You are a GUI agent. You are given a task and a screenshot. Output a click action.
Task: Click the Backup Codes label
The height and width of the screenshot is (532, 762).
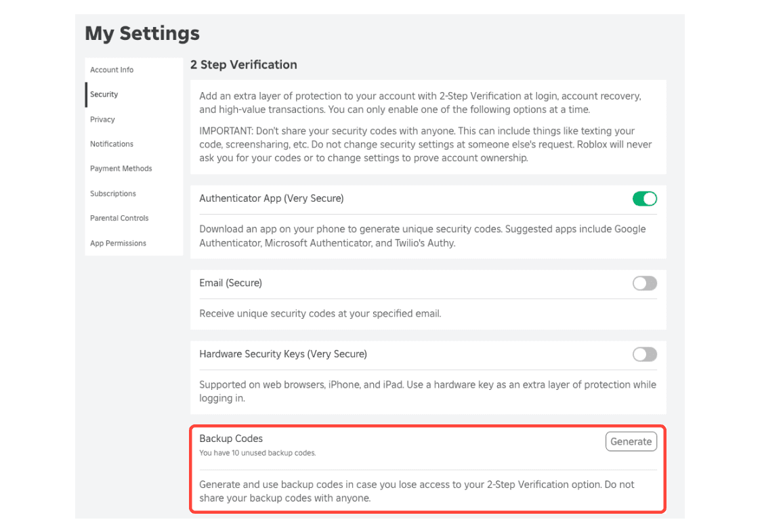click(x=231, y=439)
